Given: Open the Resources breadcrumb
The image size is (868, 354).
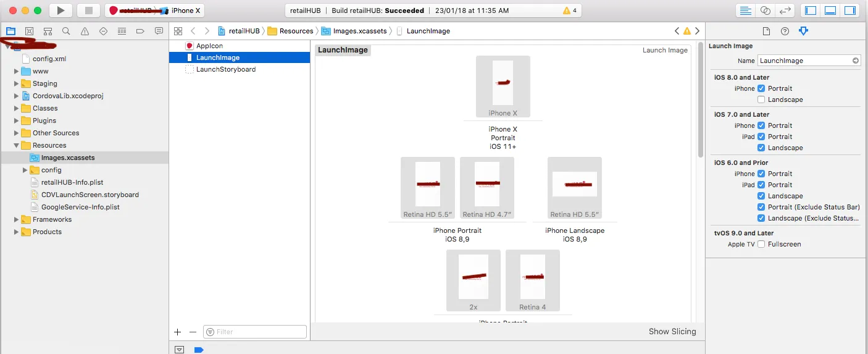Looking at the screenshot, I should [291, 31].
